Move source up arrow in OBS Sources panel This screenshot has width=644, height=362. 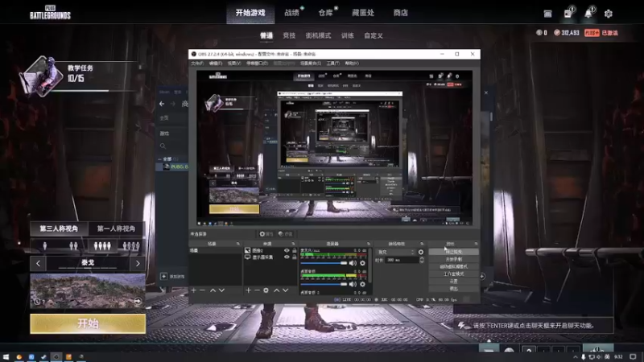(276, 290)
